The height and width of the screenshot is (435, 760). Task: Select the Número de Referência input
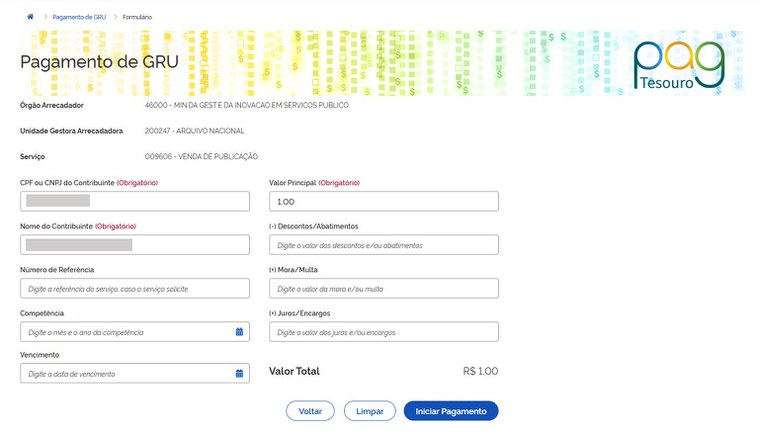[134, 288]
